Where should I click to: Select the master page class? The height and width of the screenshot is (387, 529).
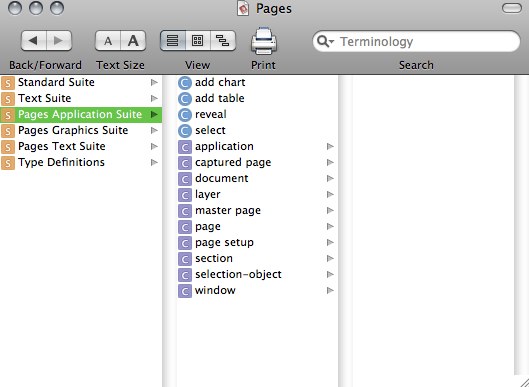(x=257, y=211)
